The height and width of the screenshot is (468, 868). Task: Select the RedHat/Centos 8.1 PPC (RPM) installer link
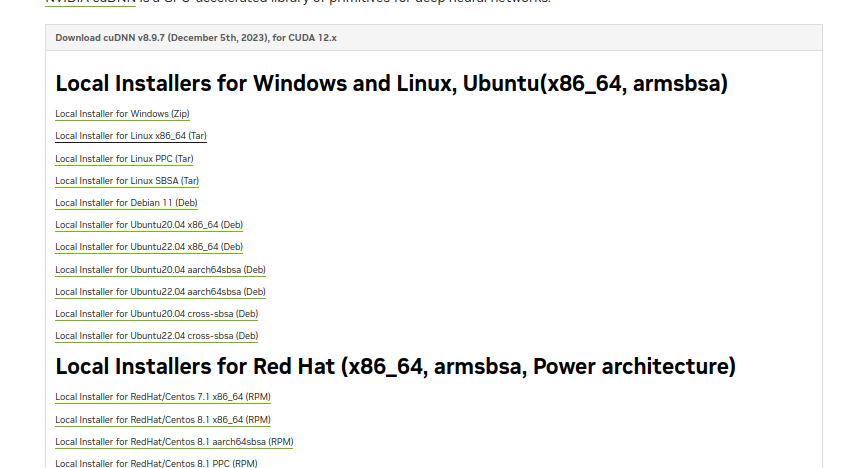[156, 463]
